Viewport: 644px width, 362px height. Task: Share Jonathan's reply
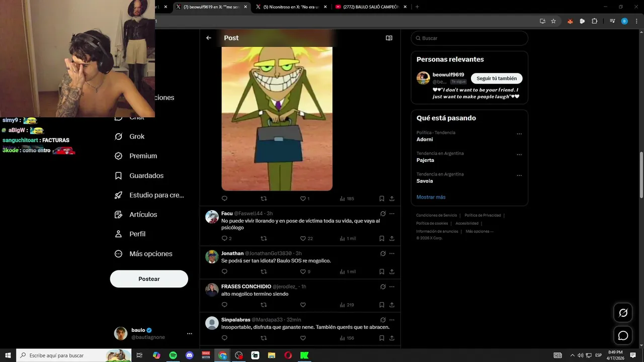click(392, 271)
